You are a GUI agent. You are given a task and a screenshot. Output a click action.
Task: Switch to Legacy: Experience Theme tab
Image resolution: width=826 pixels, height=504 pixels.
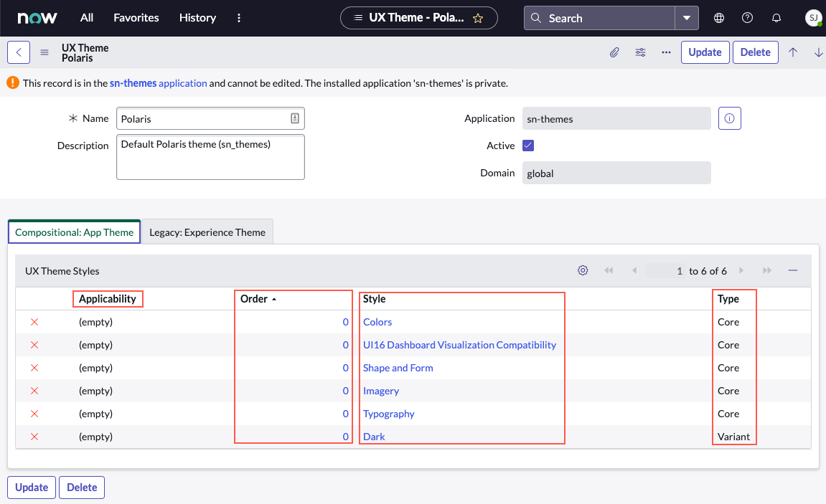tap(207, 232)
